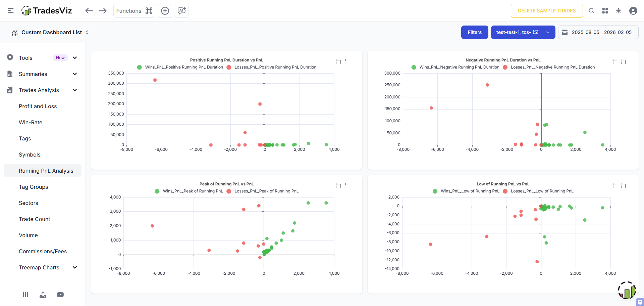Screen dimensions: 644x306
Task: Toggle Wins_PnL_Positive Running PnL Duration legend series
Action: tap(180, 67)
